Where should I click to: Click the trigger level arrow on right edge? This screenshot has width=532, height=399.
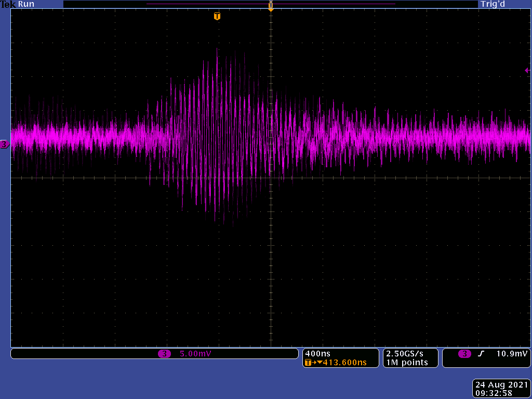click(x=527, y=70)
